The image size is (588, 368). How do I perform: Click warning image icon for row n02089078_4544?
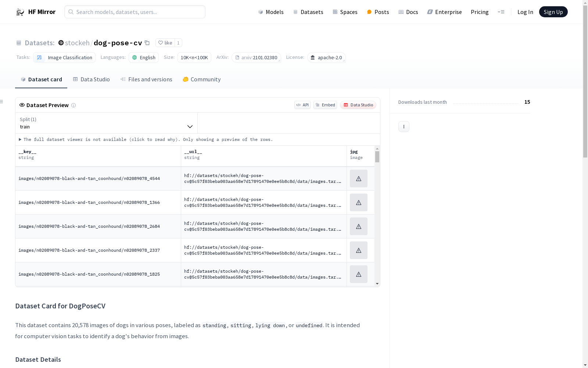[x=359, y=178]
